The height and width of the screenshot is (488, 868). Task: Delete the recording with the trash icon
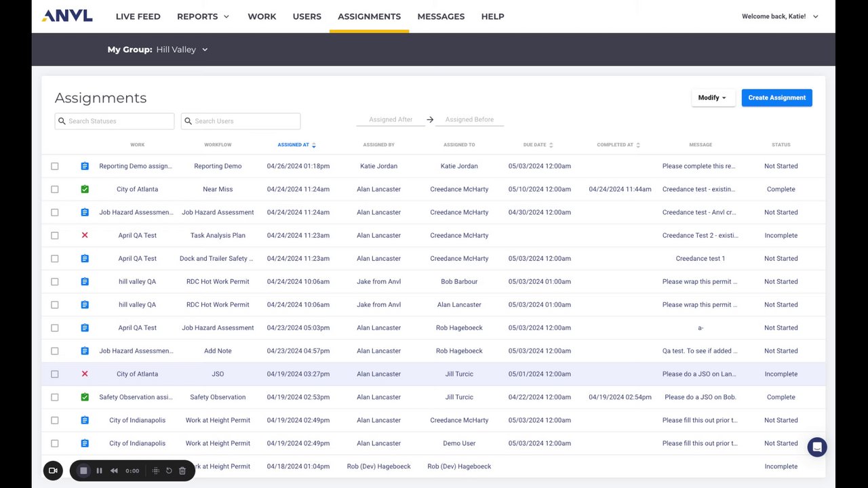tap(182, 470)
